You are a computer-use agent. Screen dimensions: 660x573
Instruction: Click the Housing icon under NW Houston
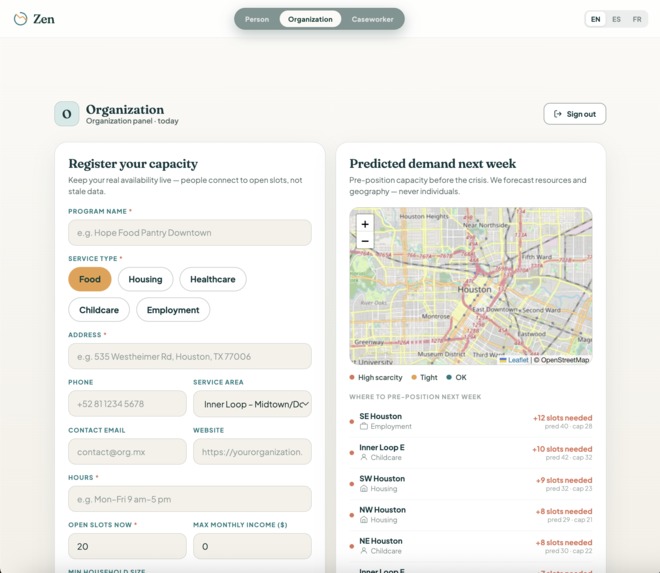click(364, 520)
